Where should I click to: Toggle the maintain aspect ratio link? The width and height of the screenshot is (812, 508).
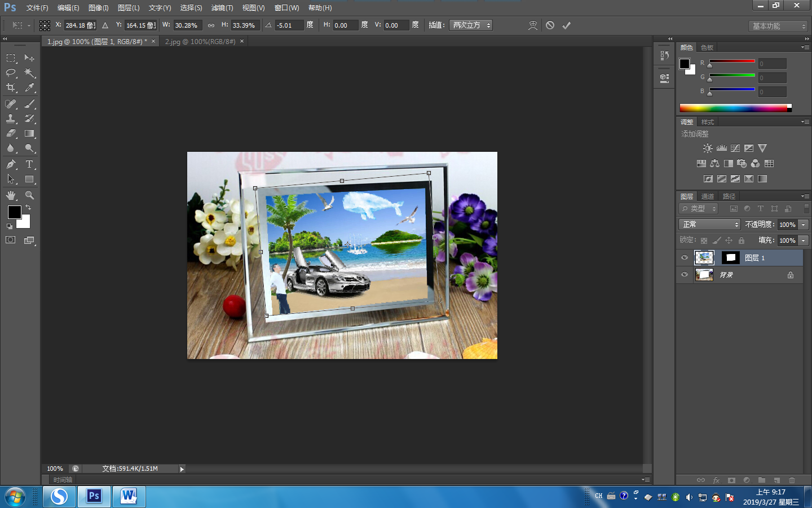[211, 25]
